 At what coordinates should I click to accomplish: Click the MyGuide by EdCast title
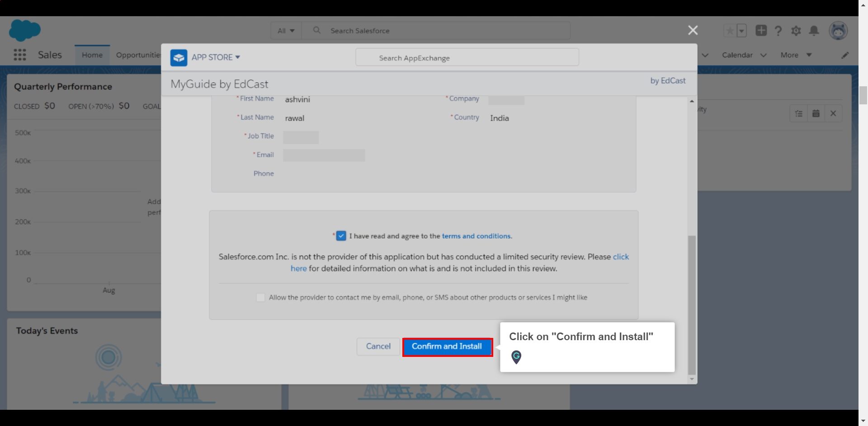219,84
